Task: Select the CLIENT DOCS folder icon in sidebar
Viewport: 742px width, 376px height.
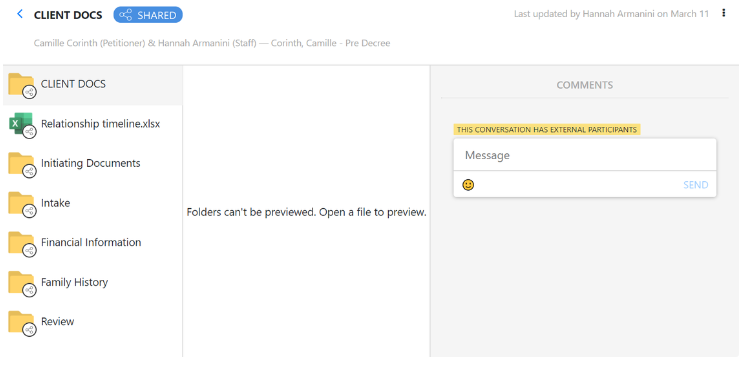Action: coord(22,86)
